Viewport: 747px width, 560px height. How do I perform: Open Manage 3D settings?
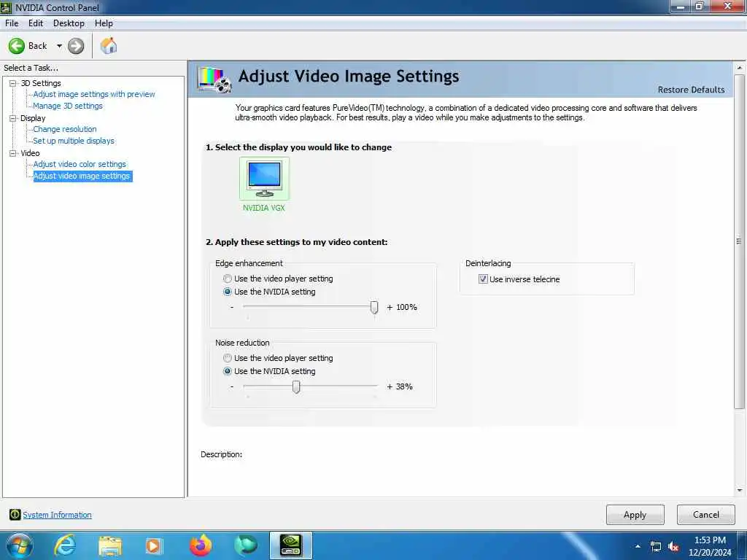pos(68,106)
